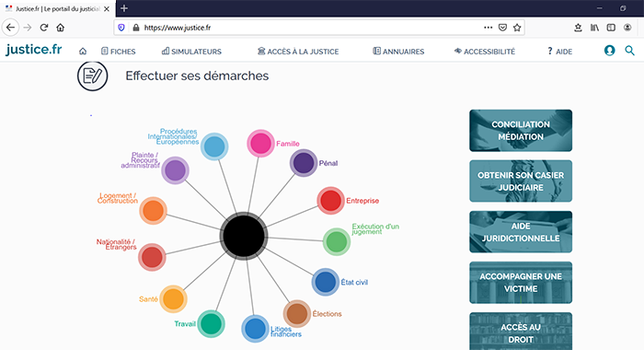This screenshot has width=644, height=350.
Task: Open site search magnifier icon
Action: (629, 51)
